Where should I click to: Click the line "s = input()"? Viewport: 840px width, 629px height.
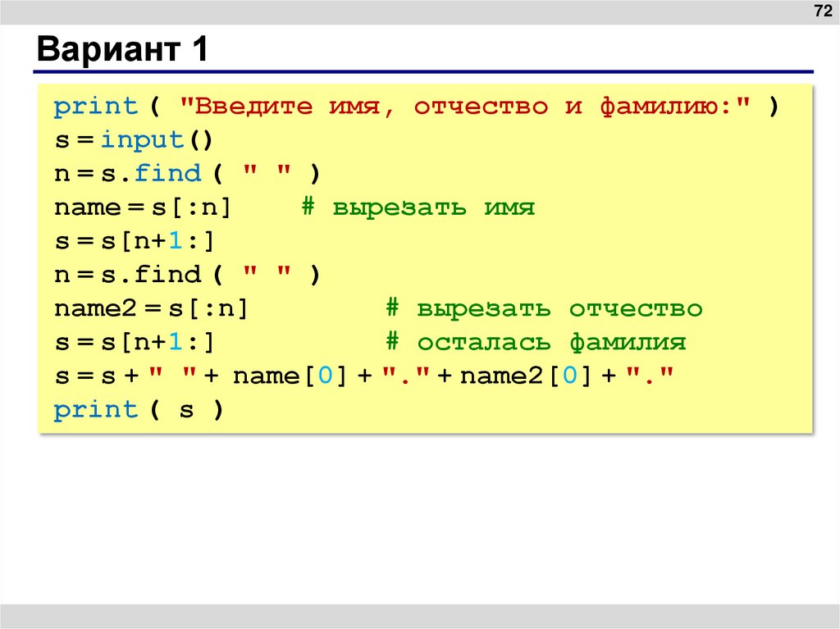pos(134,140)
